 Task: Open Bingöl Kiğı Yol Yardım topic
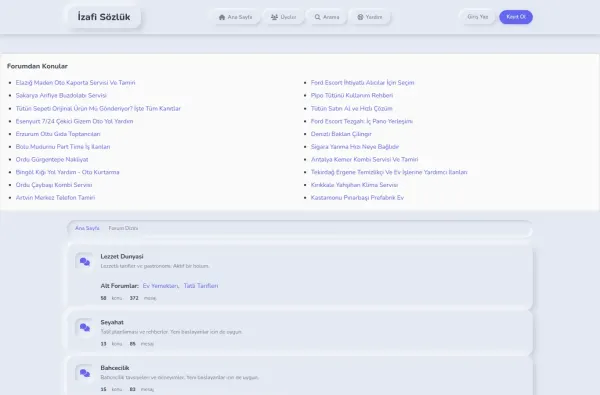point(67,172)
